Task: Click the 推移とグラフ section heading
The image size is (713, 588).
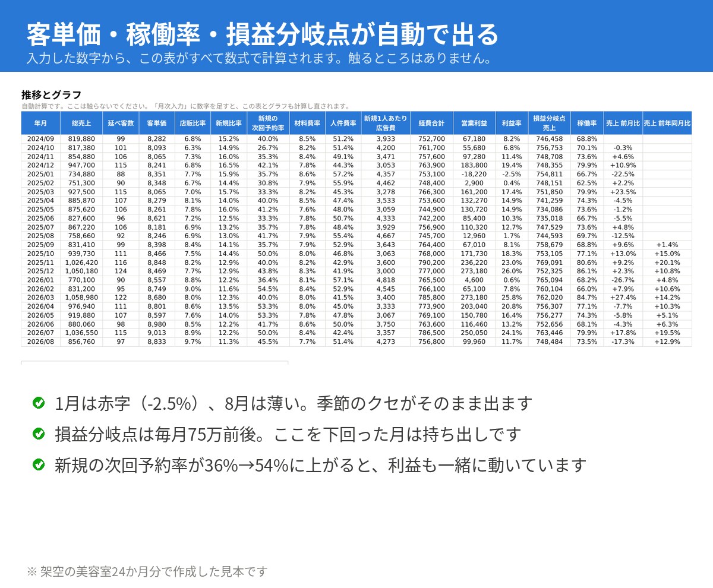Action: coord(51,95)
